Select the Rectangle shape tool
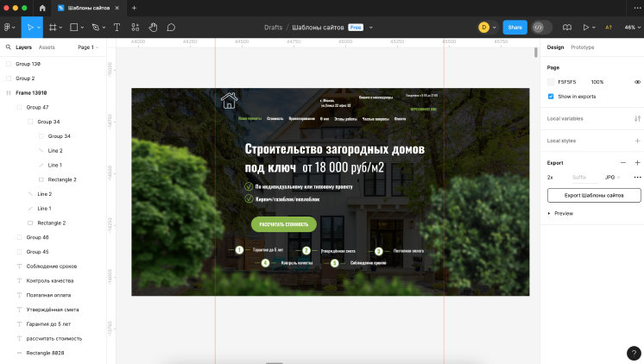This screenshot has height=364, width=644. point(73,27)
